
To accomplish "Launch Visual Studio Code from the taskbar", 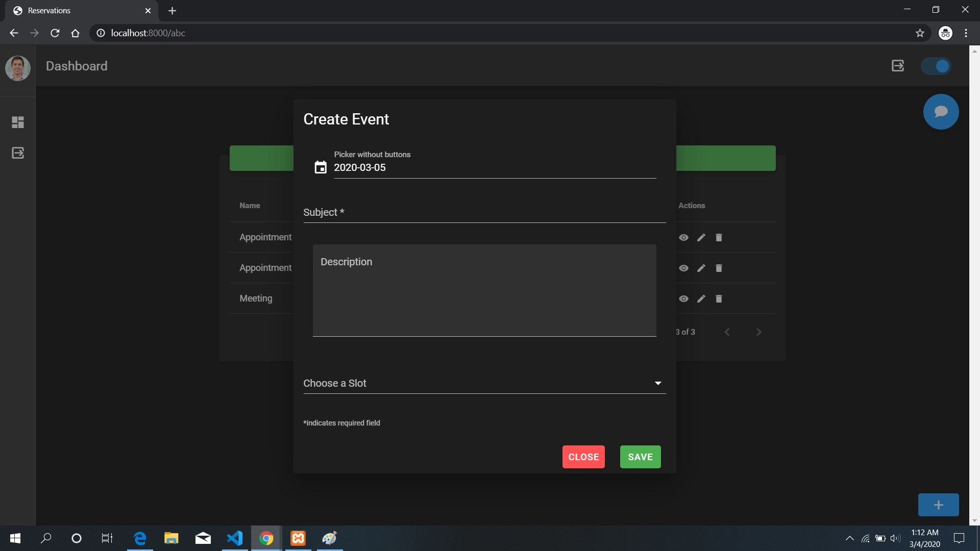I will click(234, 538).
